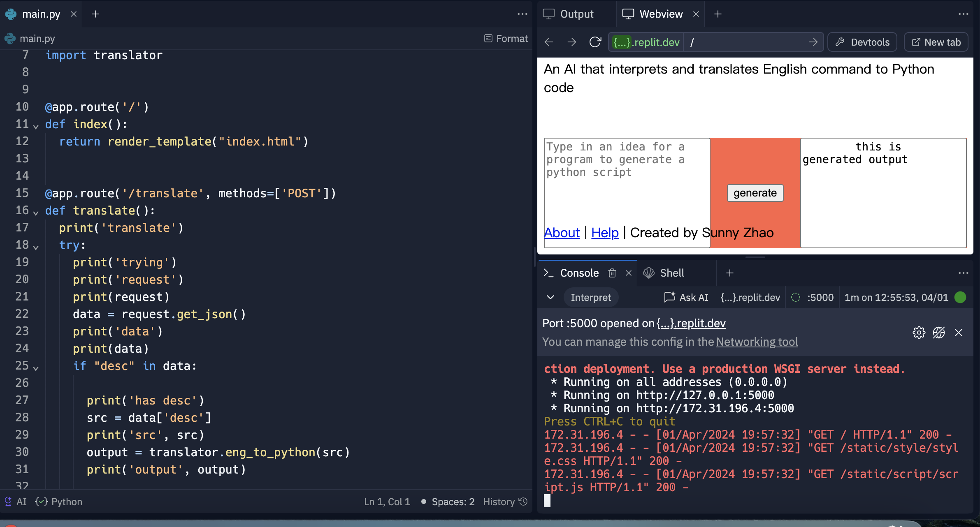Viewport: 980px width, 527px height.
Task: Open the Networking tool link
Action: click(x=757, y=342)
